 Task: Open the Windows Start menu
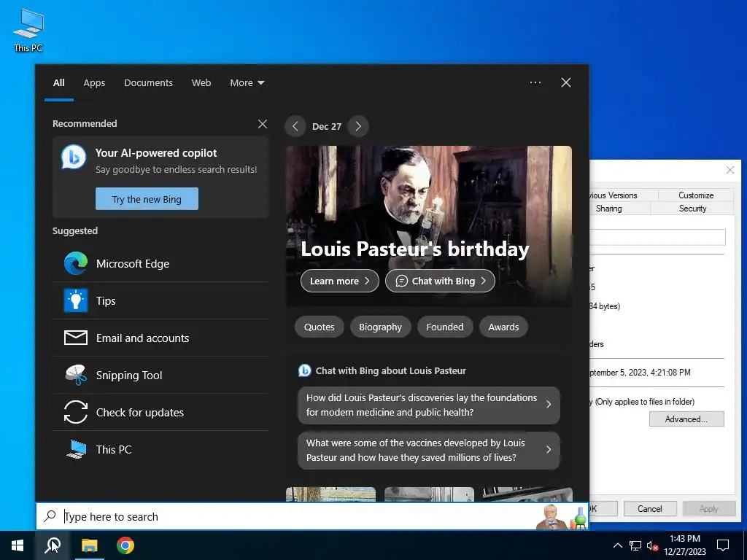coord(18,545)
